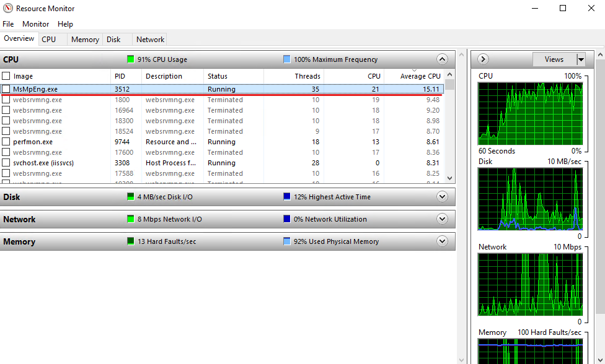Select the svchost.exe (iissvcs) process name
The image size is (605, 364).
(x=43, y=163)
